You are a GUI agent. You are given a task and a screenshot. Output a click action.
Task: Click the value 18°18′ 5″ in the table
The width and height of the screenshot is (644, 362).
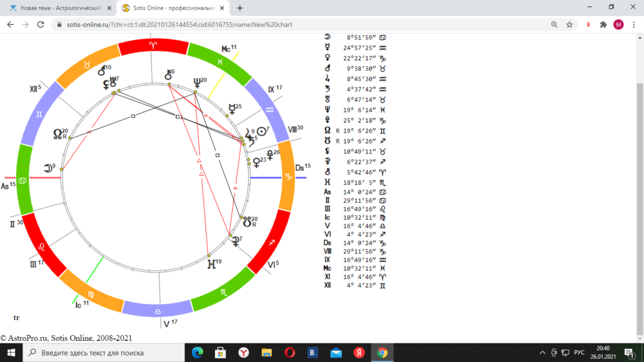359,182
